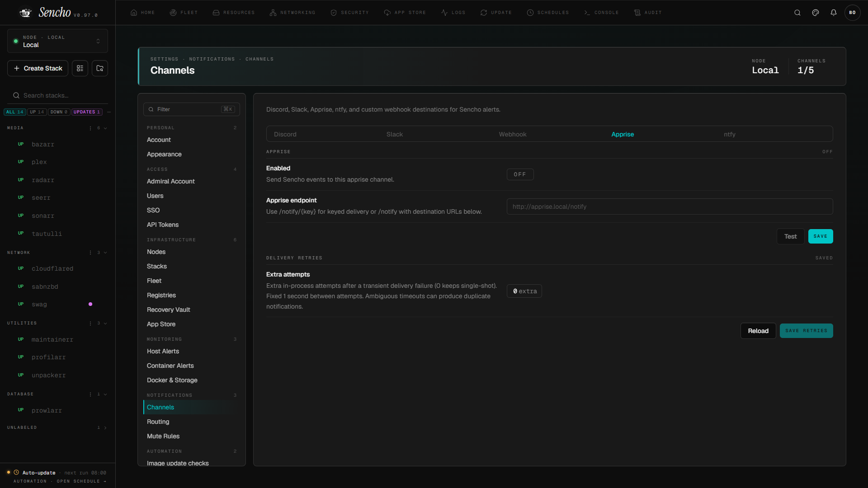
Task: Open the Database group options menu
Action: (90, 394)
